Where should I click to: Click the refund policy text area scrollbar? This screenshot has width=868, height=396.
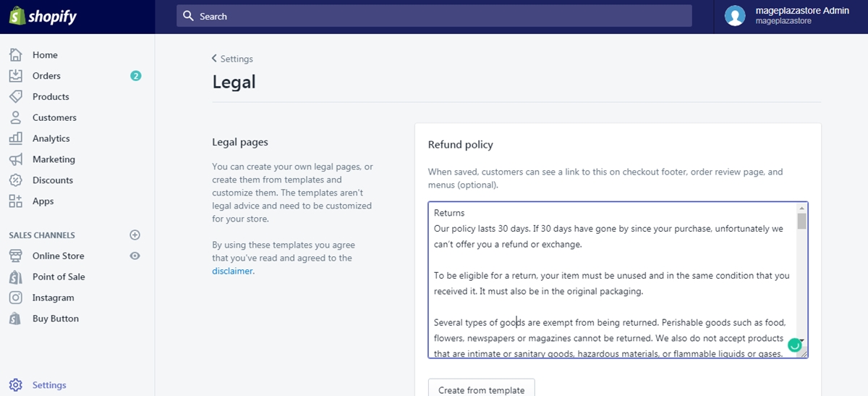click(801, 279)
